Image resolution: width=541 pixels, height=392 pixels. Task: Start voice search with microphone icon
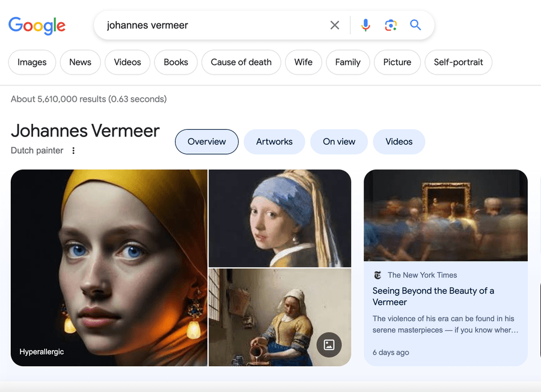365,25
